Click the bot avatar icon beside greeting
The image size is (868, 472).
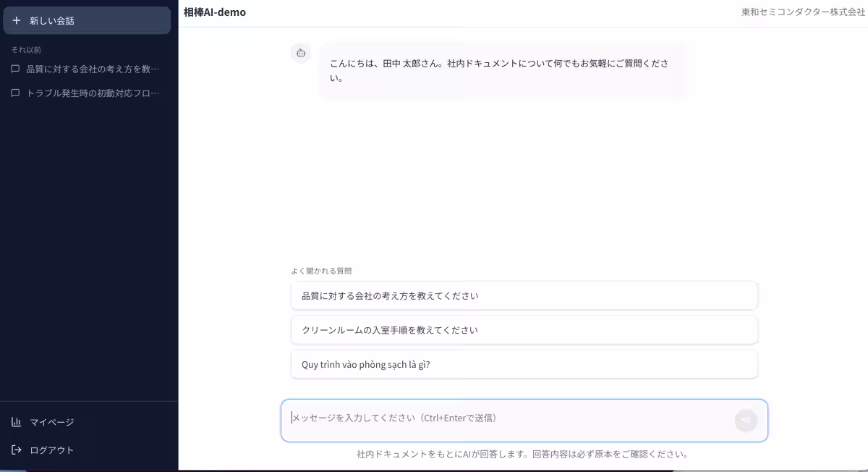click(x=301, y=53)
